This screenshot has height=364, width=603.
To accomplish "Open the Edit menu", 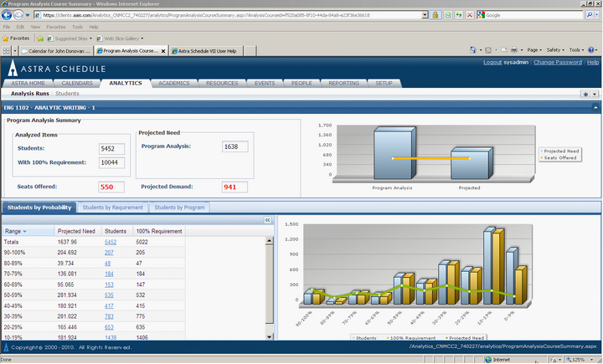I will 20,27.
